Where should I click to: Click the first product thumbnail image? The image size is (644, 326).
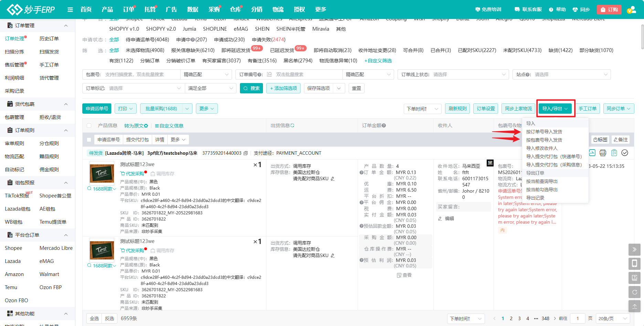(x=102, y=173)
